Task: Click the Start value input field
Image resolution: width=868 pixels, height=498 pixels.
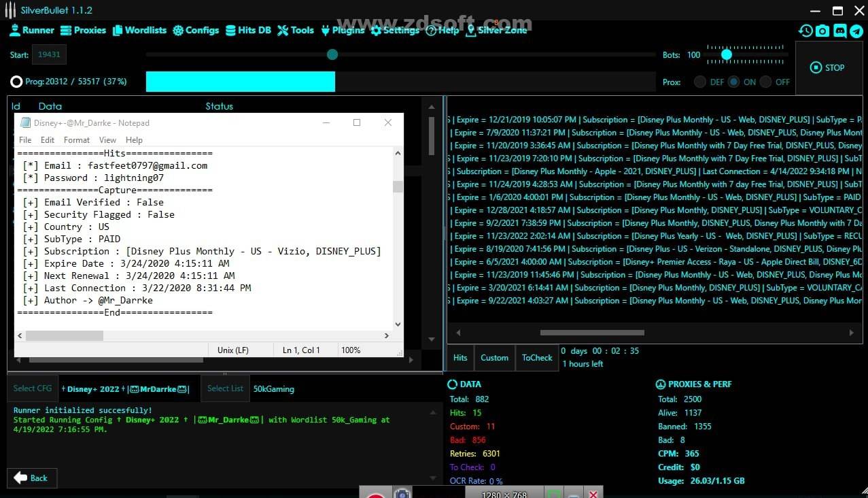Action: [49, 54]
